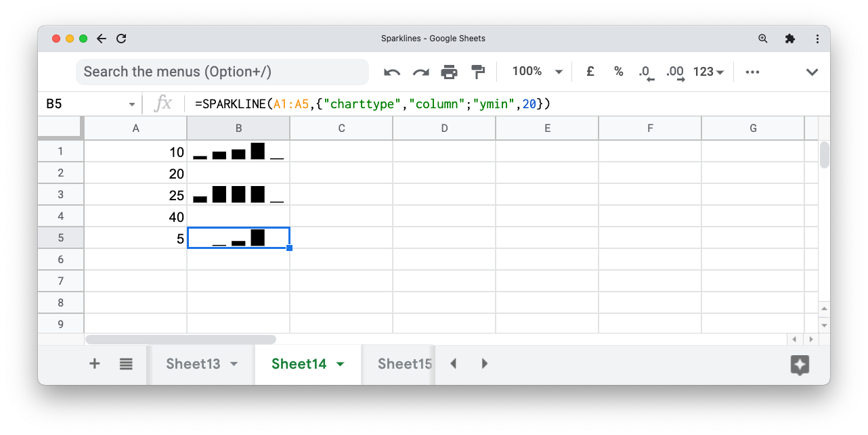868x435 pixels.
Task: Click the Increase decimal places icon
Action: [x=674, y=71]
